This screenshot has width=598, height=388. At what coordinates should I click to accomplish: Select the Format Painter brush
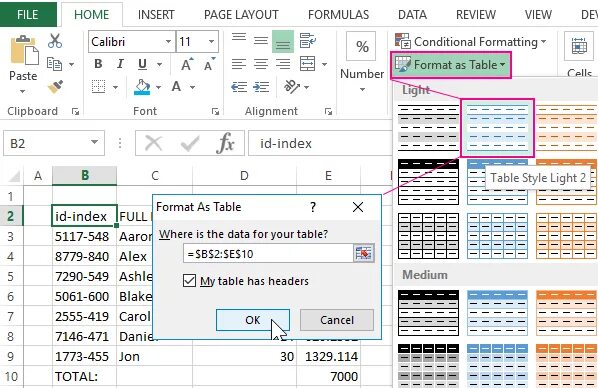56,87
